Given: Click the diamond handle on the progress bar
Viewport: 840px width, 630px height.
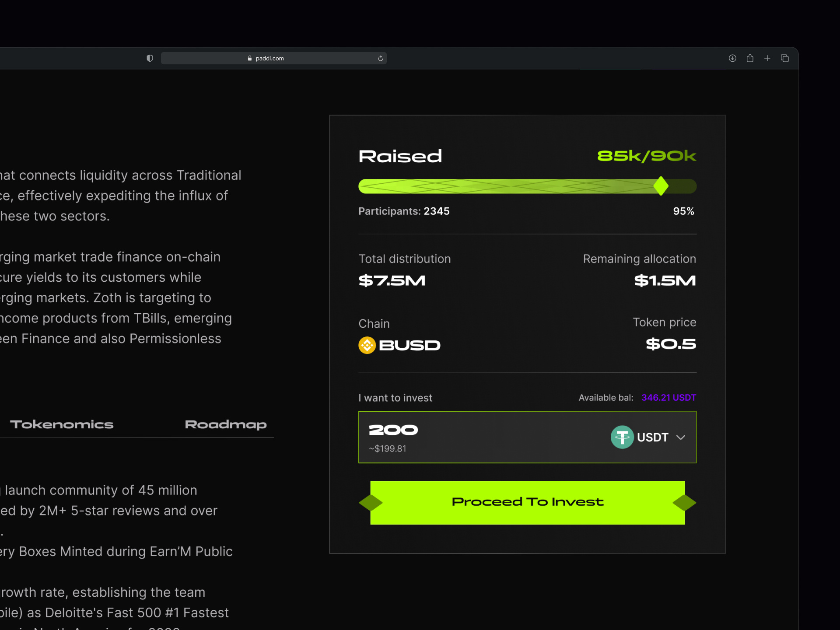Looking at the screenshot, I should tap(661, 186).
